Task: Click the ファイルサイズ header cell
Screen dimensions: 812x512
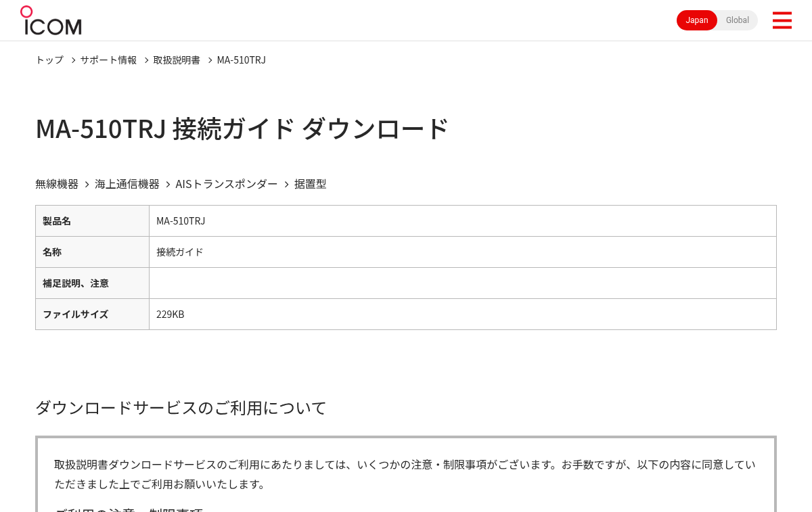Action: coord(92,315)
